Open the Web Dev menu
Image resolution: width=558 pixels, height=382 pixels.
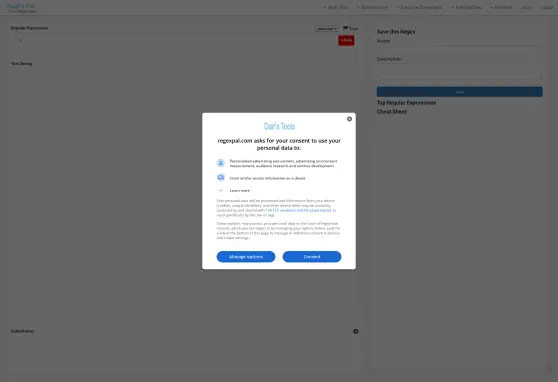336,7
